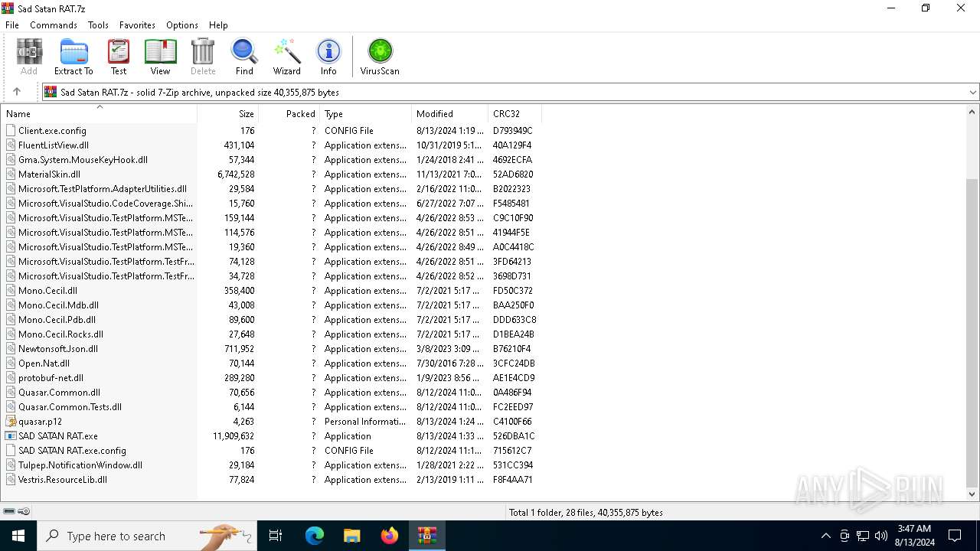Select Quasar.Common.Tests.dll file
This screenshot has height=551, width=980.
tap(70, 407)
